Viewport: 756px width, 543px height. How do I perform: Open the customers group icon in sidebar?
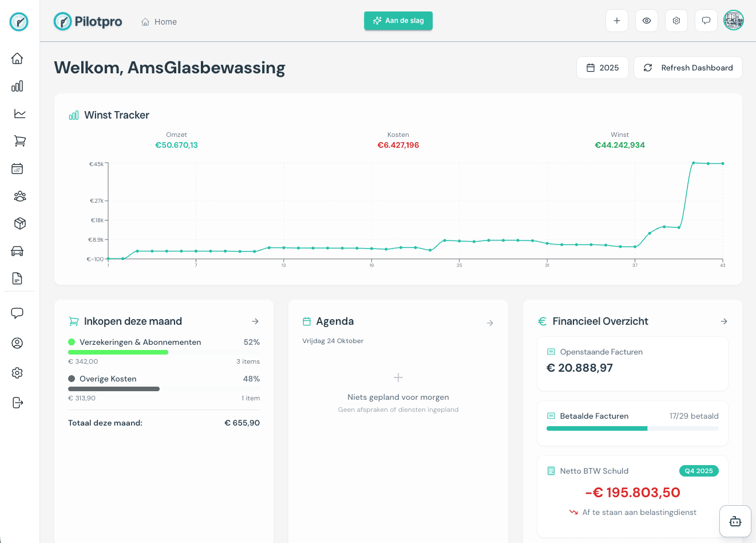19,196
